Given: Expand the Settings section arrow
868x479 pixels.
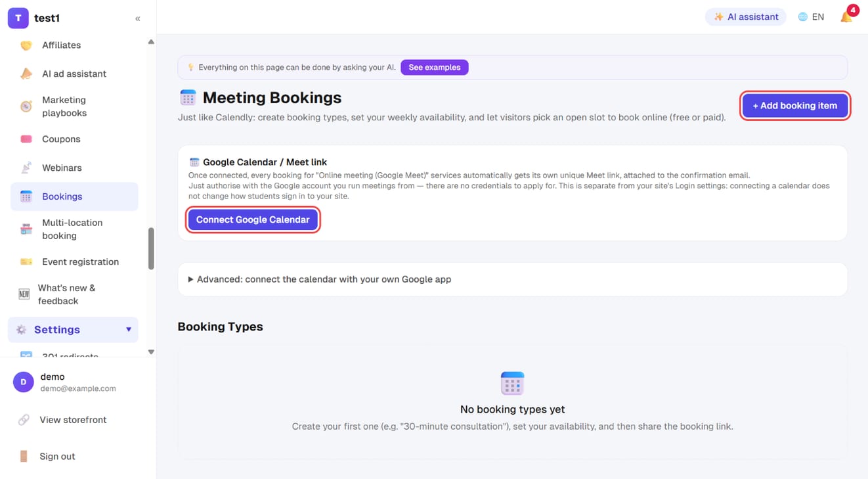Looking at the screenshot, I should point(129,330).
